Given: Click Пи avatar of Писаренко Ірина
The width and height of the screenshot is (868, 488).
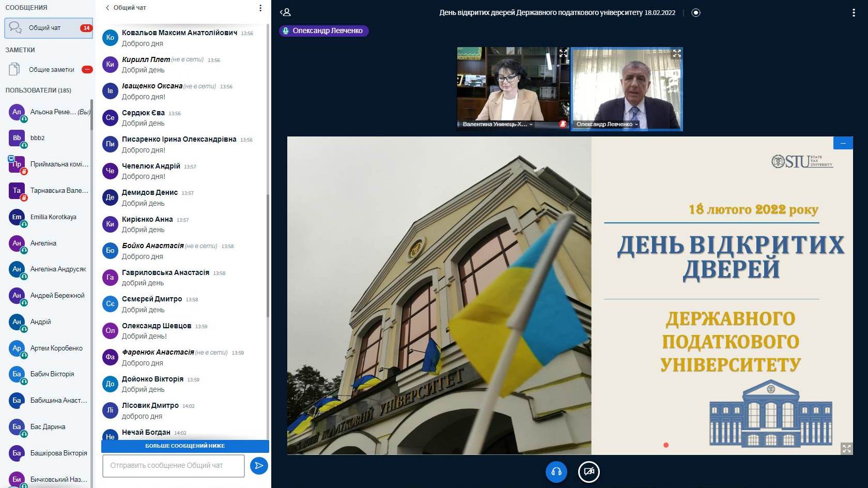Looking at the screenshot, I should click(110, 144).
